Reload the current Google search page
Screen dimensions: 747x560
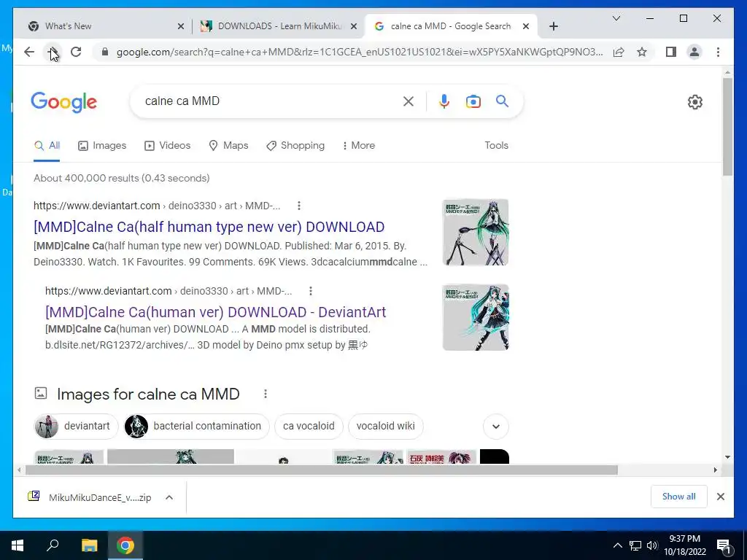(x=76, y=52)
